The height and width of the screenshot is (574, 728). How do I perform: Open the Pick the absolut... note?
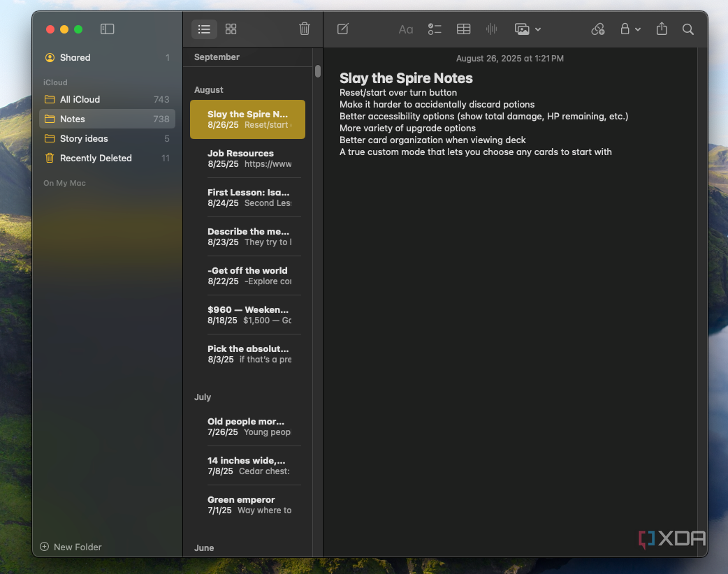247,353
